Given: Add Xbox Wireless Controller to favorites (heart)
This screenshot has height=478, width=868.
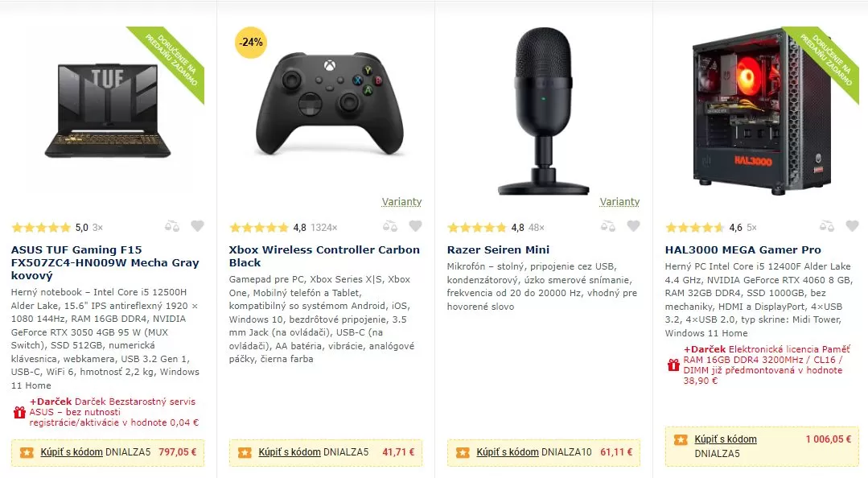Looking at the screenshot, I should click(415, 227).
